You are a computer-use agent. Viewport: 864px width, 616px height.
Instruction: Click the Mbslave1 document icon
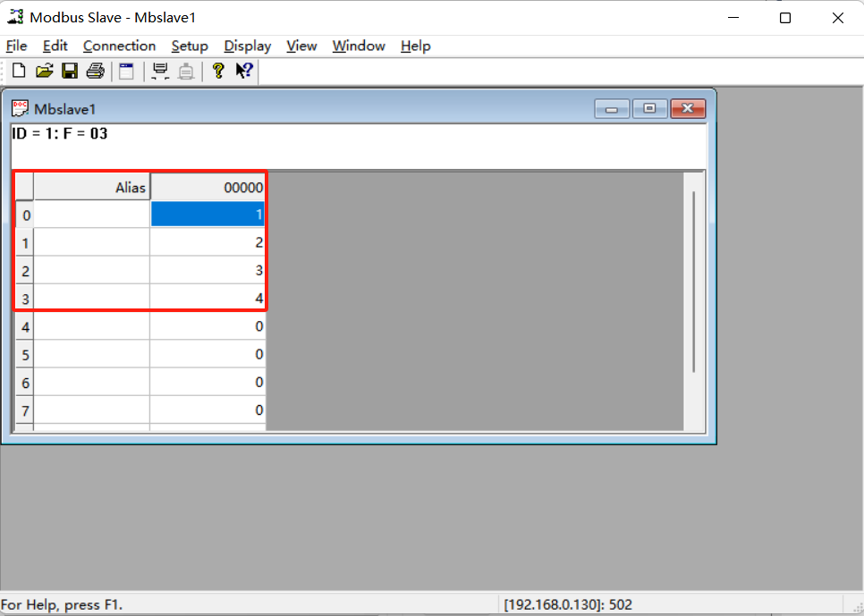click(x=20, y=108)
